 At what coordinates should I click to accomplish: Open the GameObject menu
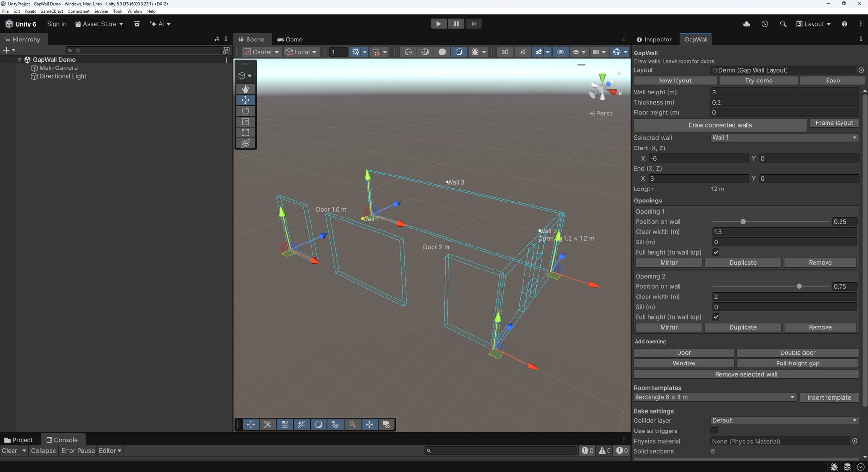pos(51,11)
